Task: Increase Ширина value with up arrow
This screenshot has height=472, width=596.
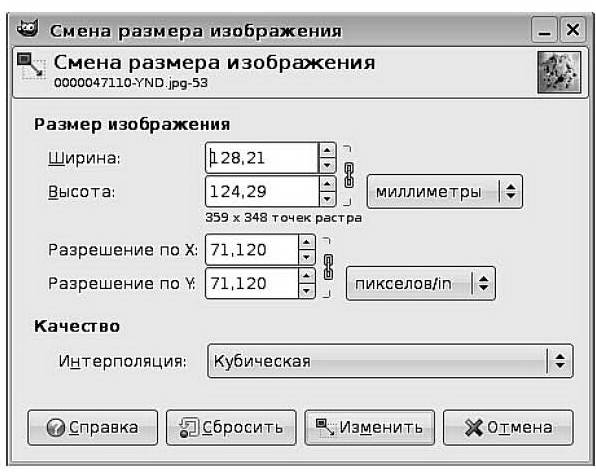Action: pyautogui.click(x=327, y=150)
